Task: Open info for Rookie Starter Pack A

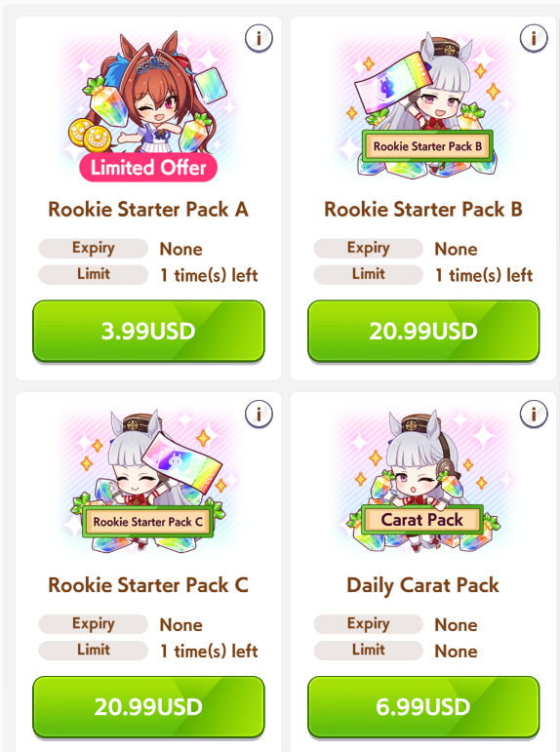Action: 259,38
